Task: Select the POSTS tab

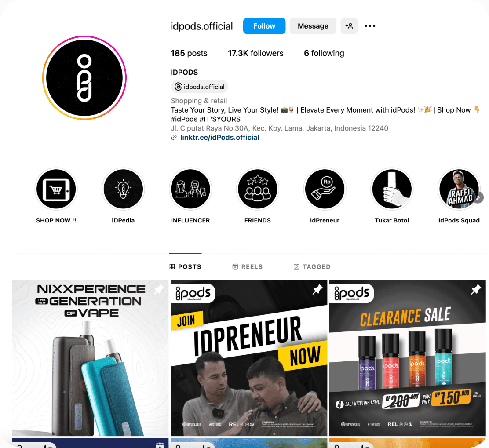Action: (186, 266)
